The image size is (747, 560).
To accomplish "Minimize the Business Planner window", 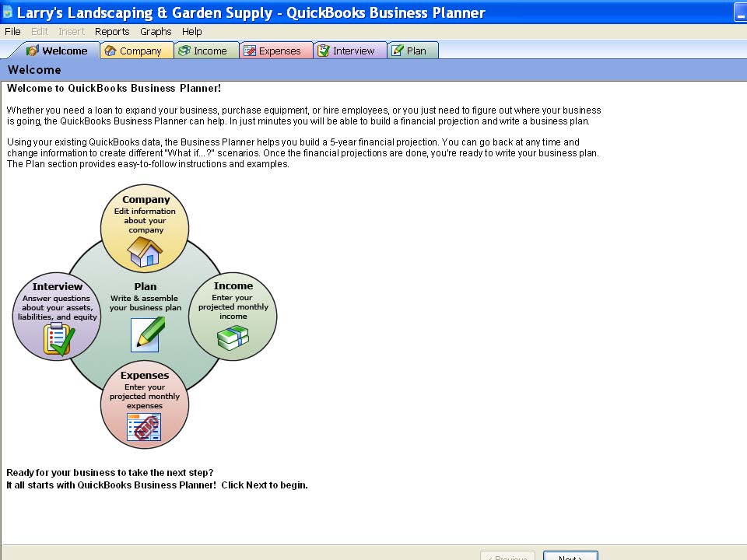I will pos(740,12).
